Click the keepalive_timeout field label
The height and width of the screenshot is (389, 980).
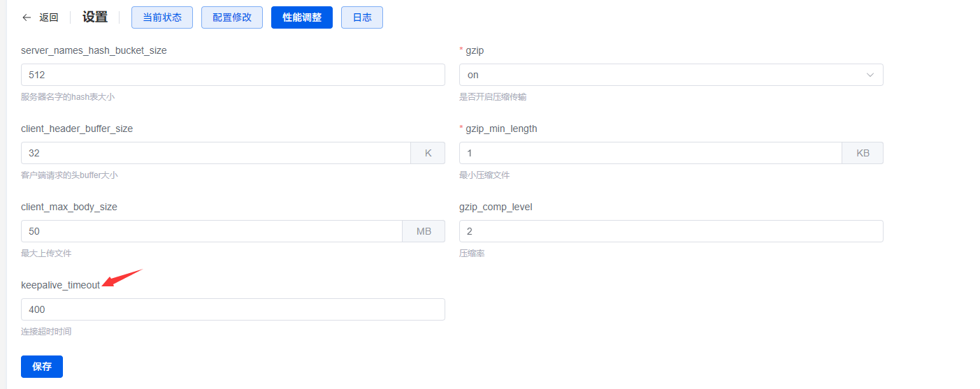[x=60, y=285]
